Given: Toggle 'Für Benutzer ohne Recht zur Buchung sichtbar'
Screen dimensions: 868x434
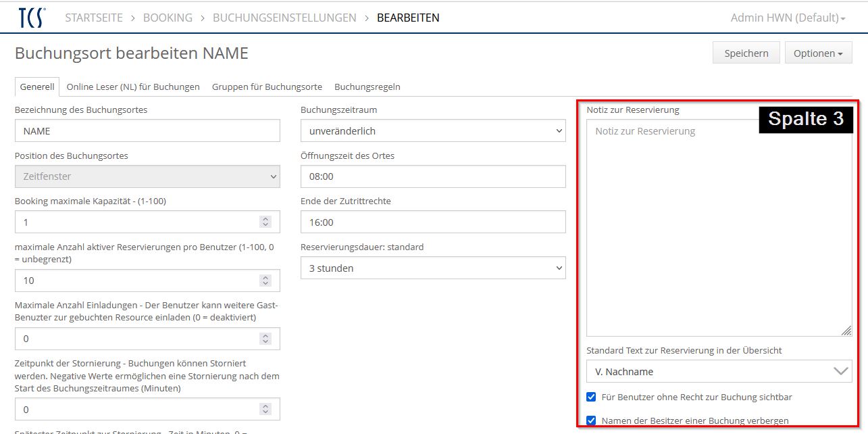Looking at the screenshot, I should 592,397.
